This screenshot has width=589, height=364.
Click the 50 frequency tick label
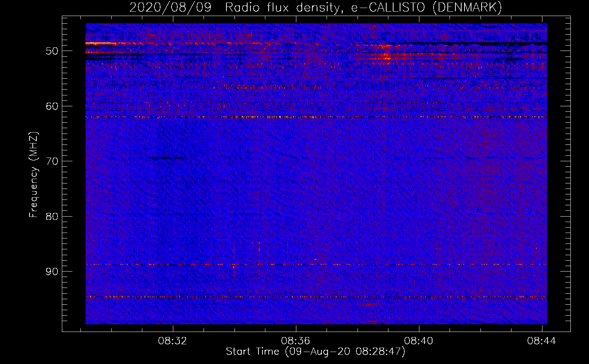(x=52, y=51)
